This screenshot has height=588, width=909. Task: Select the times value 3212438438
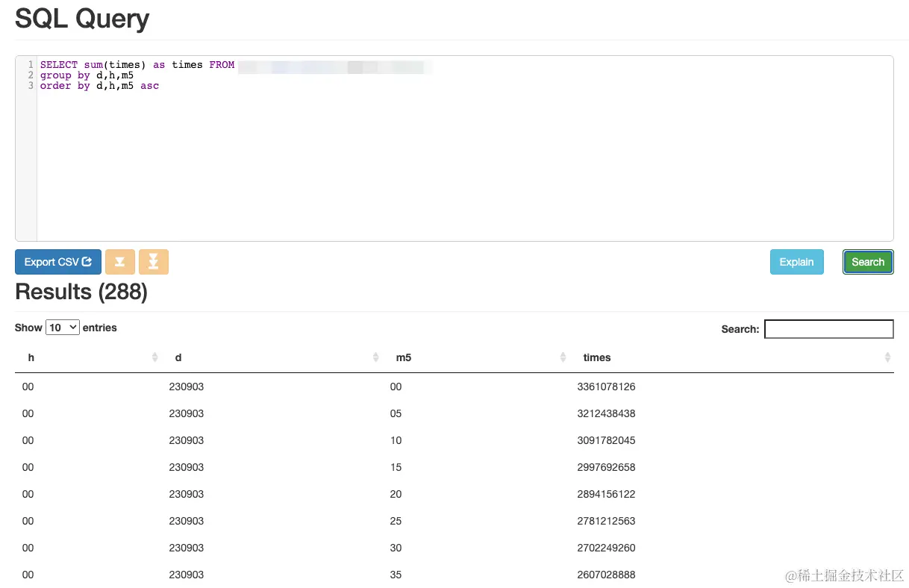(606, 413)
